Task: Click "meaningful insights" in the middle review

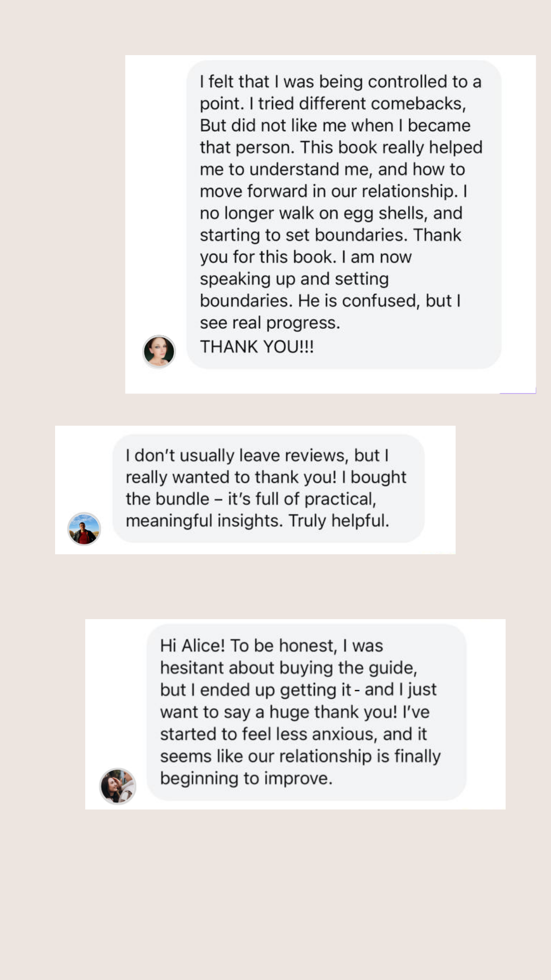Action: click(x=204, y=521)
